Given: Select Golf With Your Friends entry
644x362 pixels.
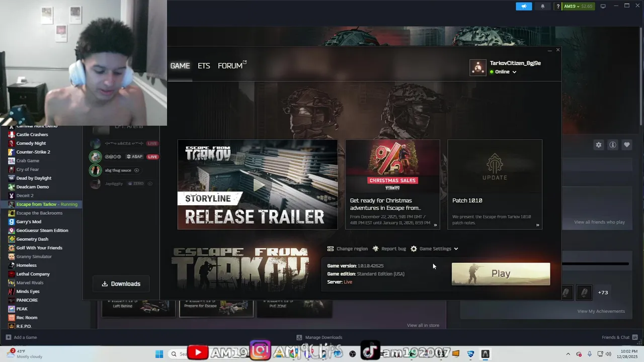Looking at the screenshot, I should click(39, 248).
